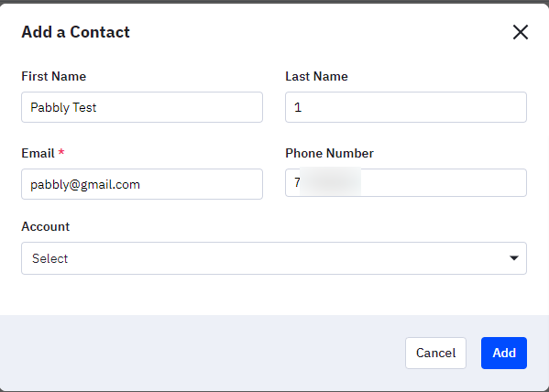This screenshot has width=549, height=392.
Task: Click the blurred digits in Phone Number
Action: [x=330, y=182]
